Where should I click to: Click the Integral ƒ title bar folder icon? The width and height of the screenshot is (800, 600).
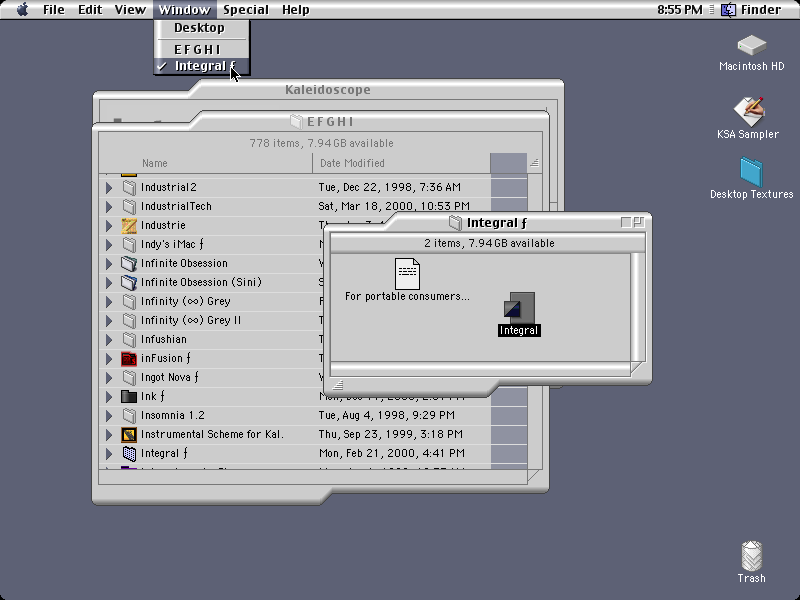455,222
